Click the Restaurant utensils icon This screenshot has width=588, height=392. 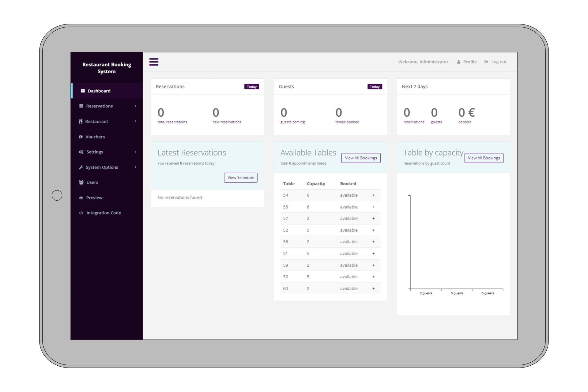tap(81, 121)
